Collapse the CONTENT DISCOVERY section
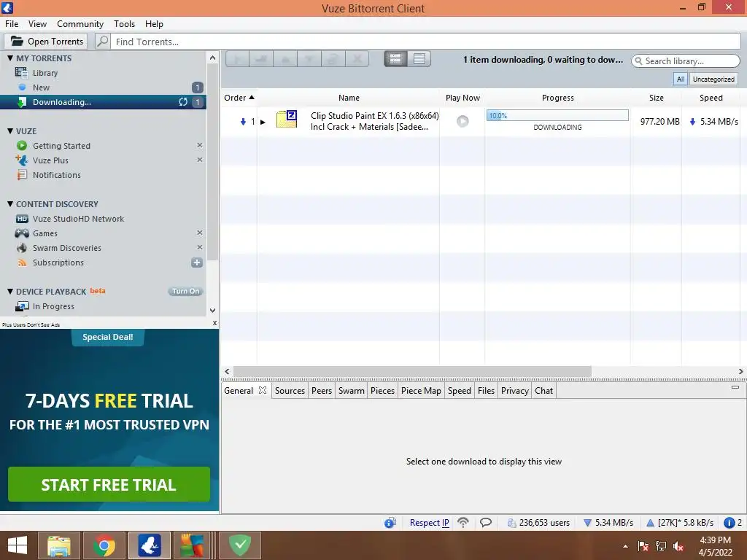The height and width of the screenshot is (560, 747). click(10, 203)
